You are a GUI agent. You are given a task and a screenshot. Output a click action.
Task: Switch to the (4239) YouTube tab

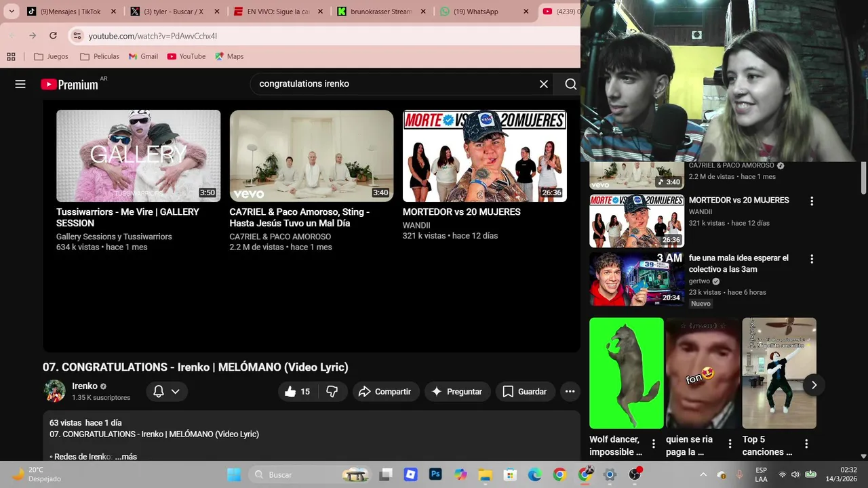point(560,12)
